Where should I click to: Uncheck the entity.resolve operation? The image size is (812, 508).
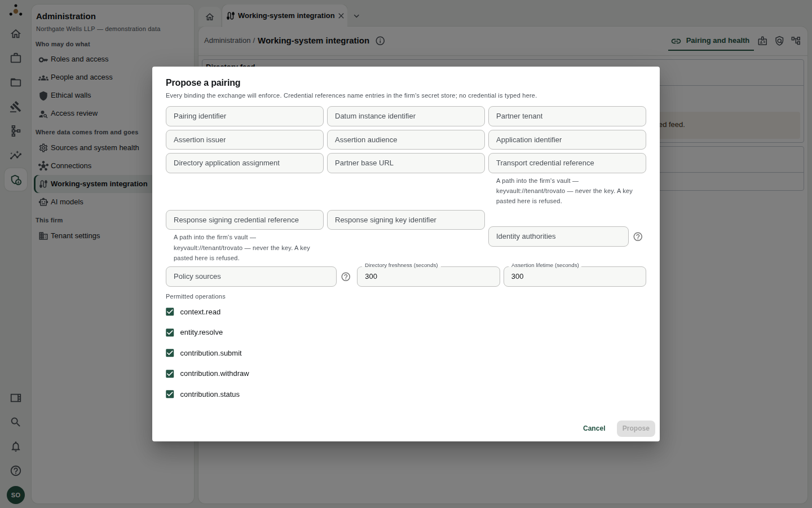coord(170,332)
